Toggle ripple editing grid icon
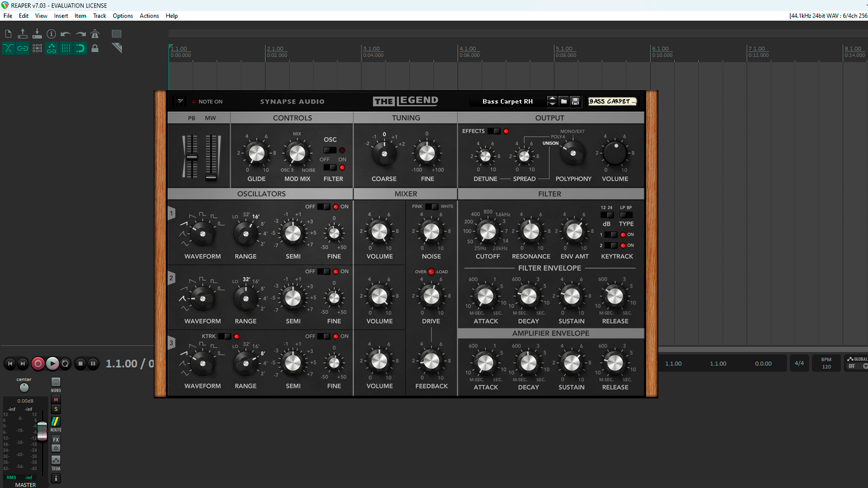The image size is (868, 488). click(37, 48)
